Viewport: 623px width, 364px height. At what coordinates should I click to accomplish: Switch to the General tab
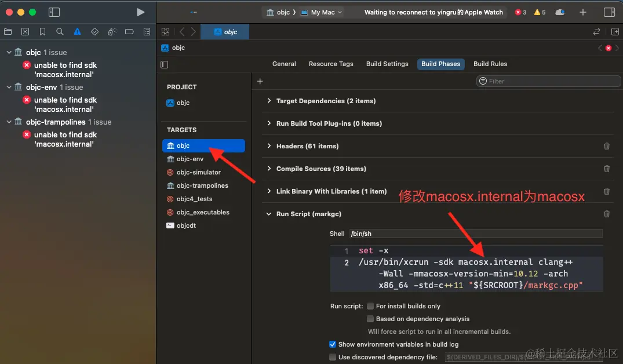tap(284, 64)
